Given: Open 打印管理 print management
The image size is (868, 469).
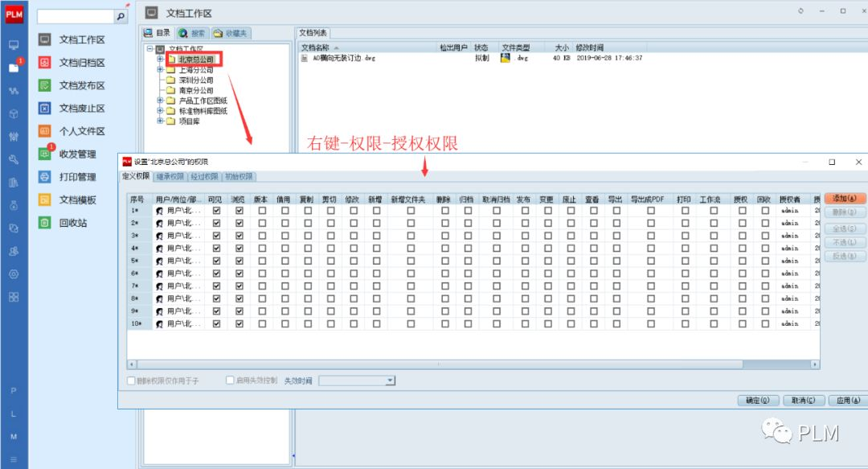Looking at the screenshot, I should click(77, 177).
